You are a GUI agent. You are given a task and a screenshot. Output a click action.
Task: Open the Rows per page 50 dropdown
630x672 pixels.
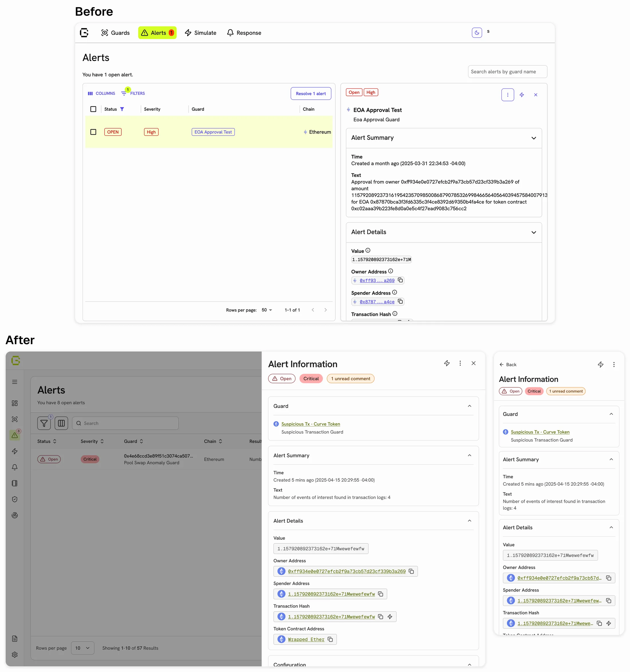point(267,310)
